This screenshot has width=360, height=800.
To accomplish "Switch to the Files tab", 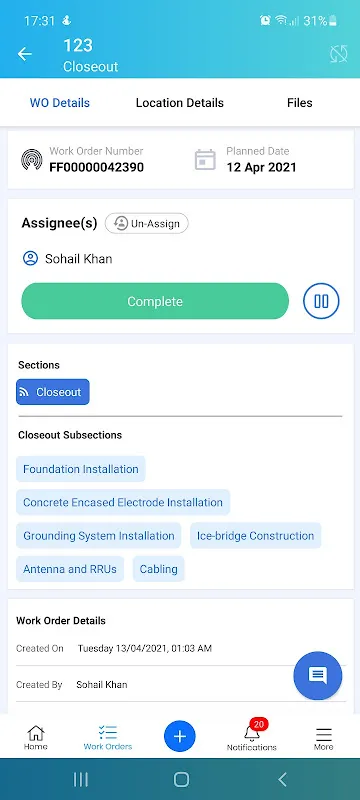I will tap(299, 103).
